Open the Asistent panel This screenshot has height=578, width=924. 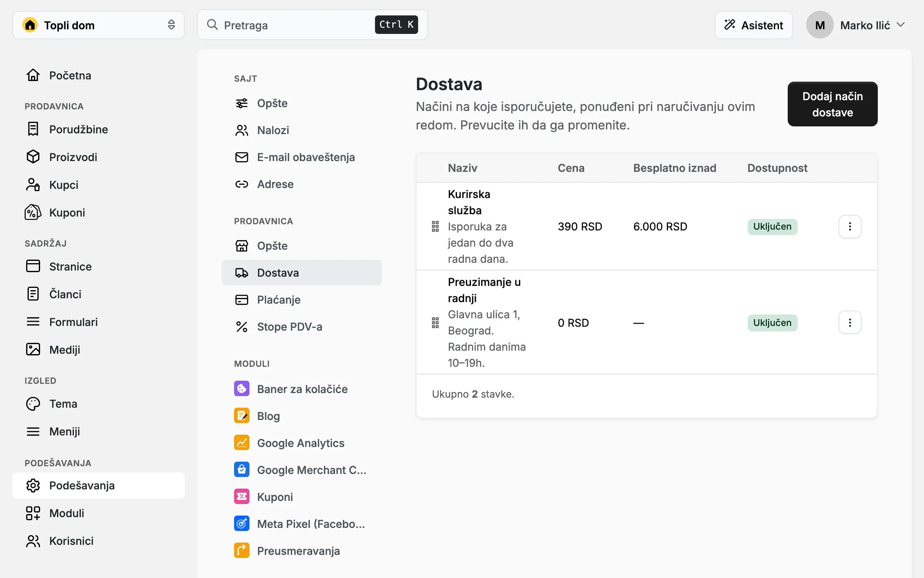click(x=753, y=25)
